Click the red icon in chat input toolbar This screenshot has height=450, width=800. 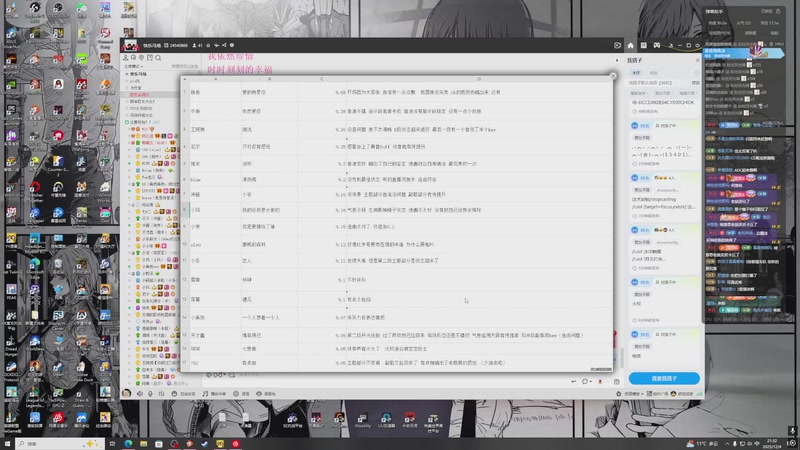pos(600,381)
